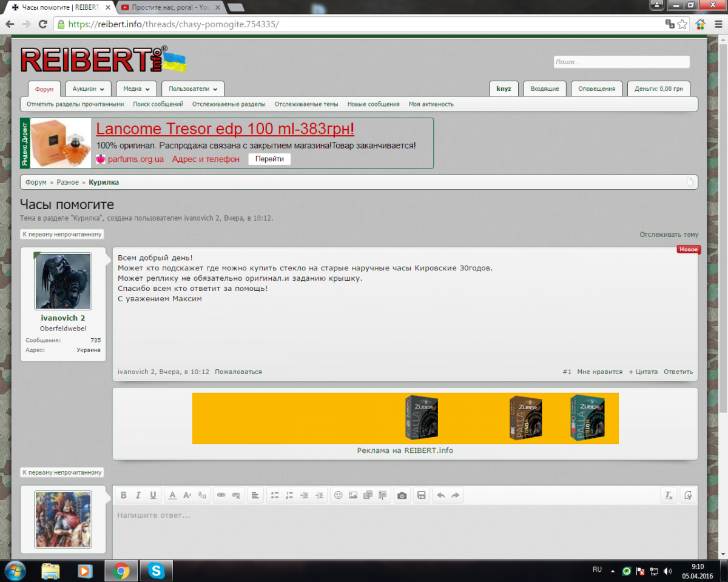Click the camera upload icon

tap(402, 495)
